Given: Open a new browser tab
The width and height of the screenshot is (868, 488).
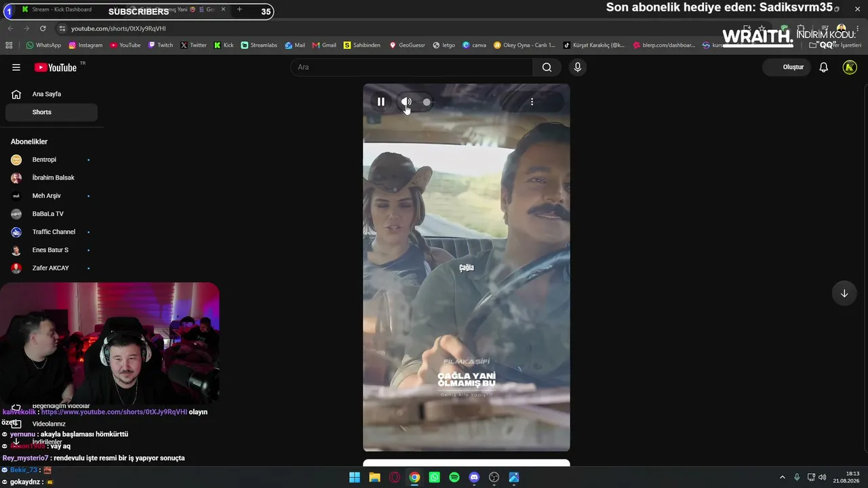Looking at the screenshot, I should 239,9.
